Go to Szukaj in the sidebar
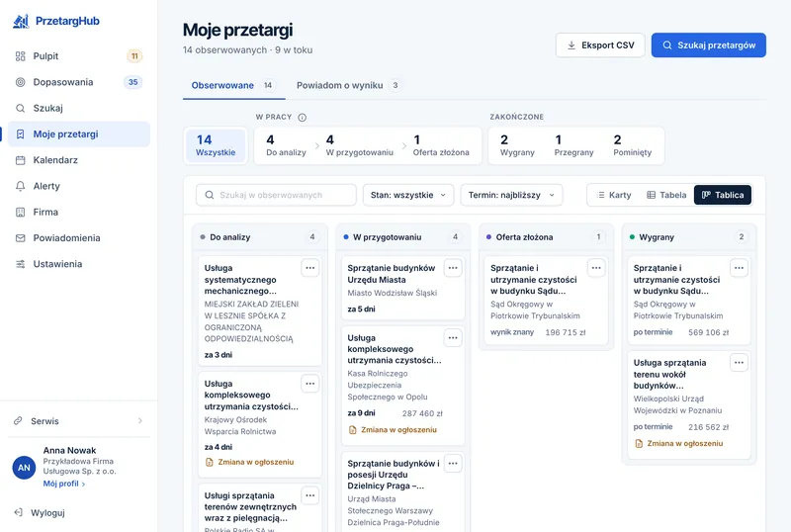791x532 pixels. (x=79, y=108)
